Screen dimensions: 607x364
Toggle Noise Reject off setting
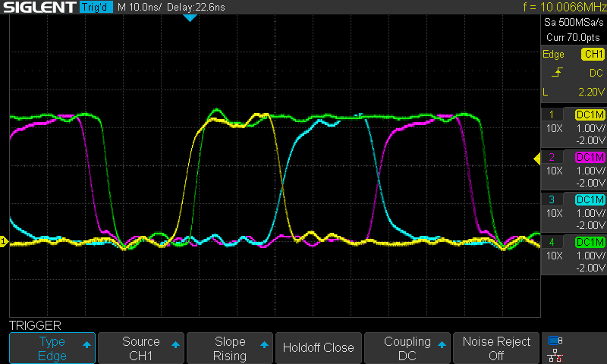pos(496,348)
